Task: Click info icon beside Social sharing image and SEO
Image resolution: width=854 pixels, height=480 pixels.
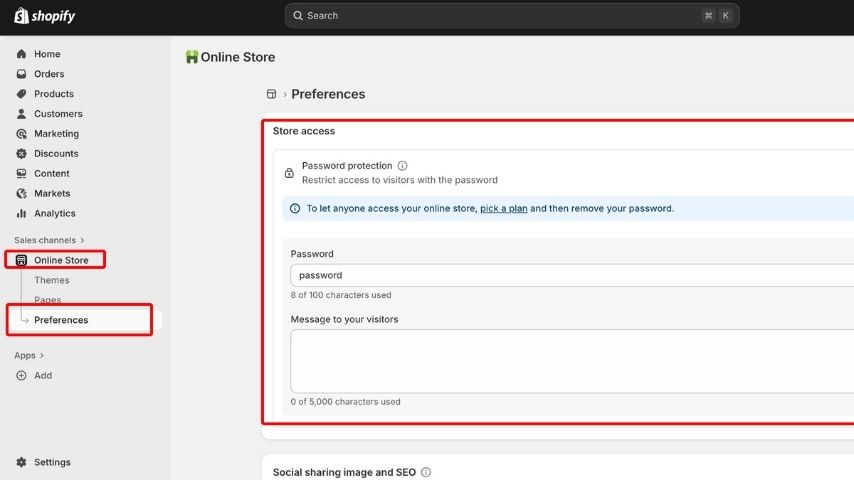Action: coord(426,472)
